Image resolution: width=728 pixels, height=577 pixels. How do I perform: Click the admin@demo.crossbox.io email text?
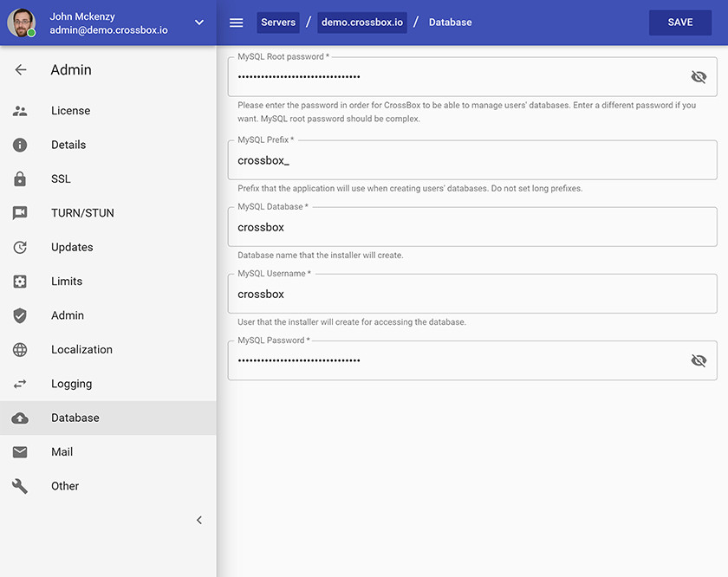pyautogui.click(x=108, y=30)
